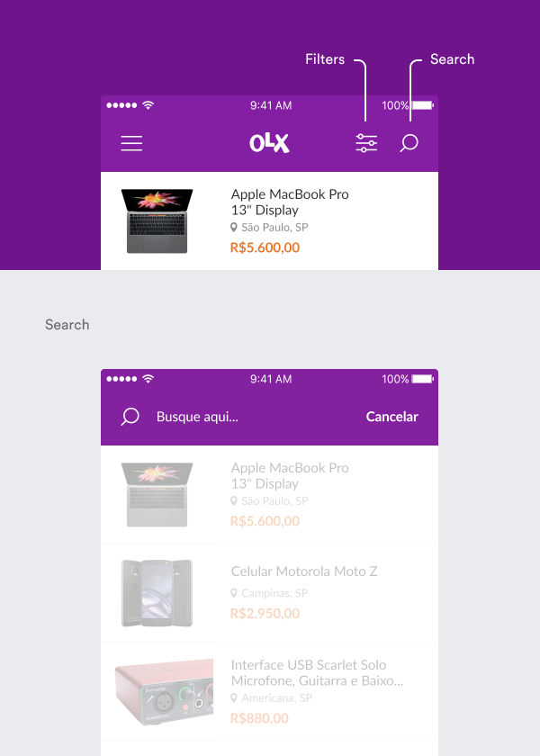Open the hamburger menu in top header
540x756 pixels.
tap(131, 143)
